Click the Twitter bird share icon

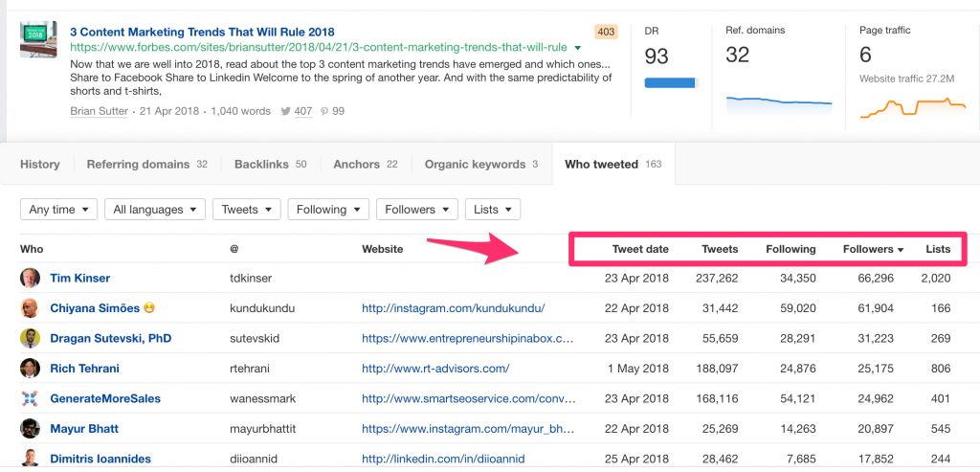[285, 111]
